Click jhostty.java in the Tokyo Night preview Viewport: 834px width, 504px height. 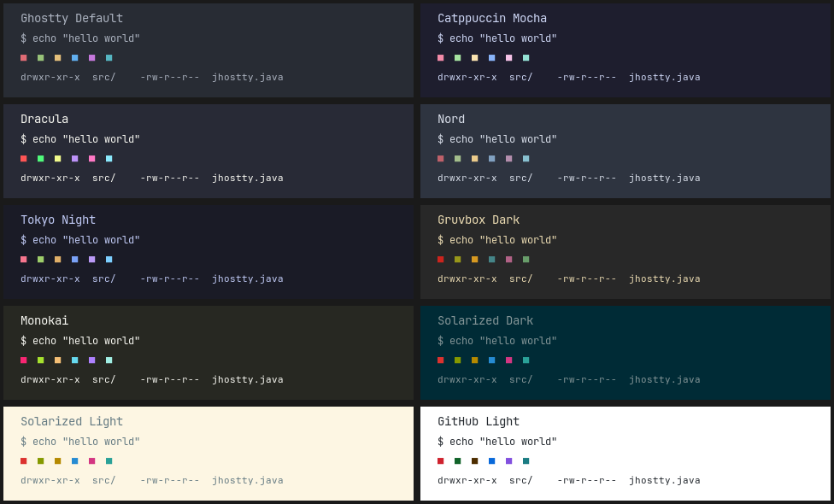248,278
